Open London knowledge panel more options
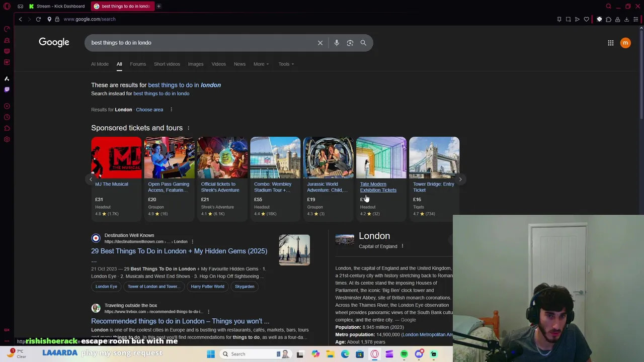 [x=402, y=246]
